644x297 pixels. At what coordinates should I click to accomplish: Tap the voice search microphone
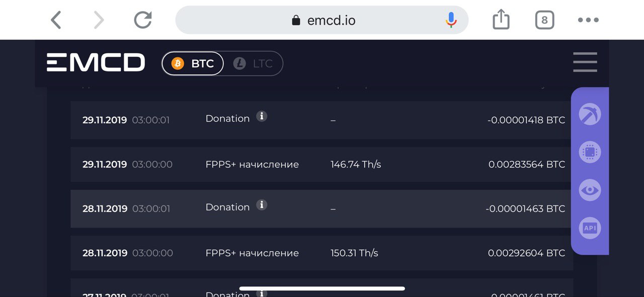(x=451, y=20)
